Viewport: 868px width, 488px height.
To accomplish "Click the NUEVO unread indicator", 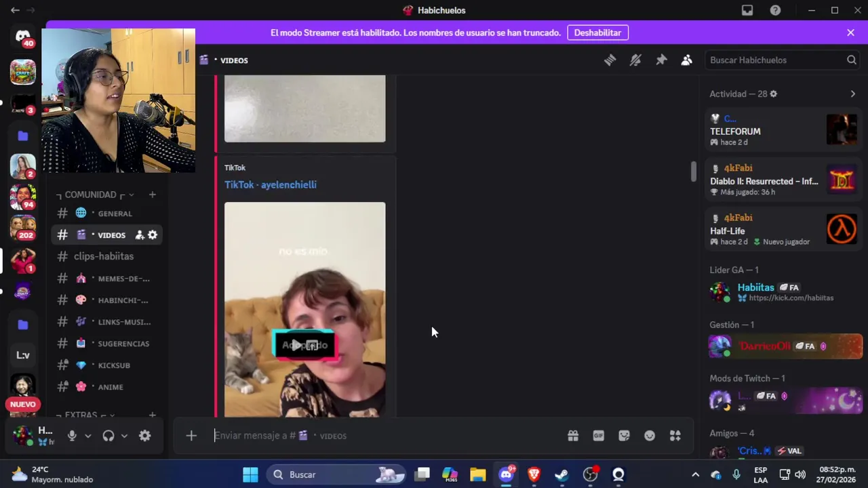I will click(23, 405).
